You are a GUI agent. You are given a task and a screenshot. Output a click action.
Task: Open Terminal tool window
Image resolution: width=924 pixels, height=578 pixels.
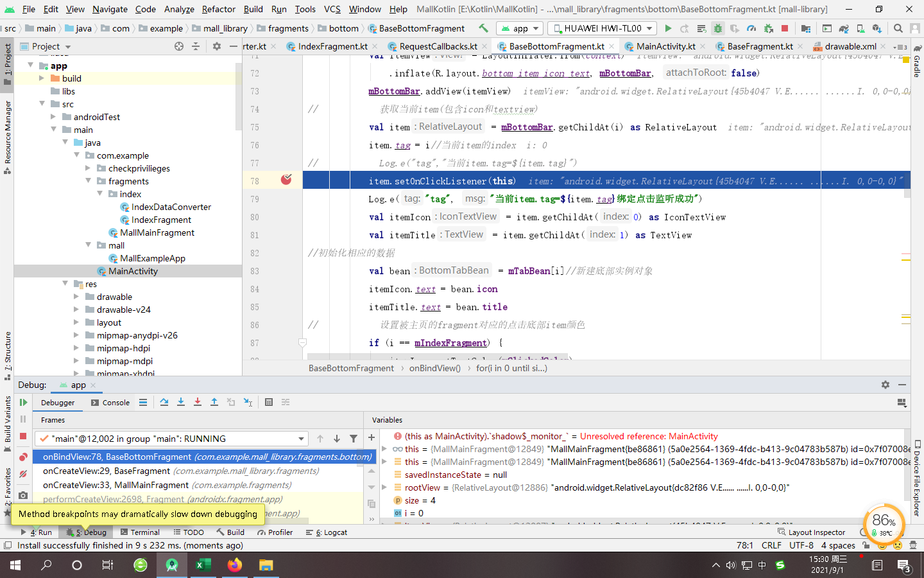(139, 532)
